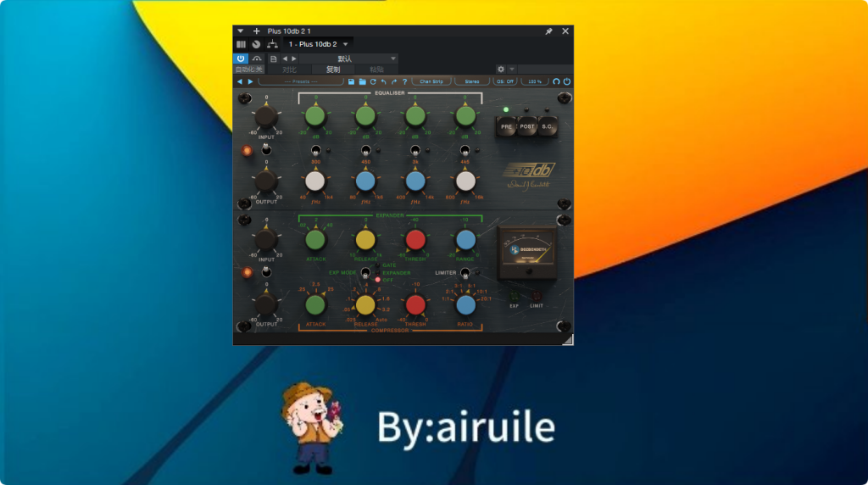Add a new insert with the plus icon
868x485 pixels.
coord(256,31)
